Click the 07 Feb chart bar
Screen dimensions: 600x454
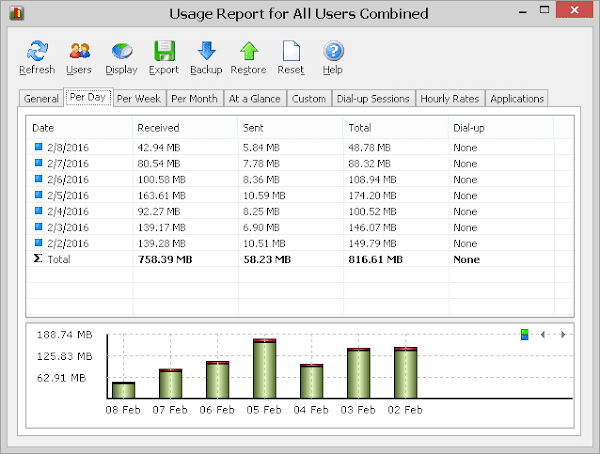pos(171,384)
